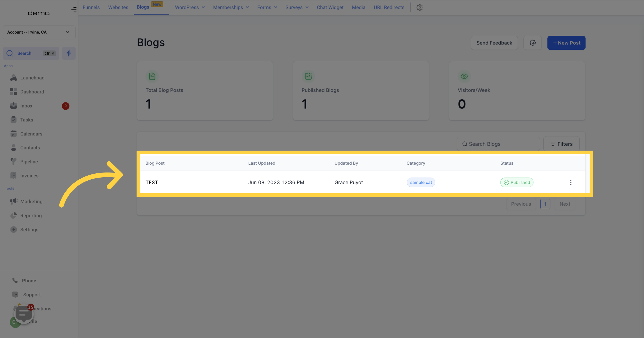The height and width of the screenshot is (338, 644).
Task: Open blog settings gear beside Send Feedback
Action: [532, 43]
